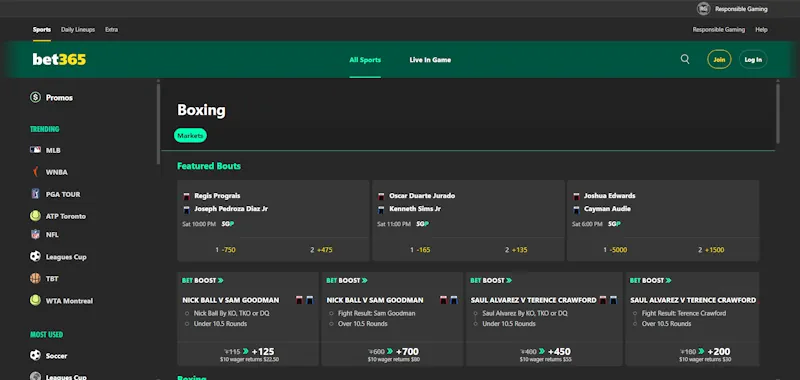Click 'Fight Result: Terence Crawford' text
The width and height of the screenshot is (800, 380).
tap(684, 313)
